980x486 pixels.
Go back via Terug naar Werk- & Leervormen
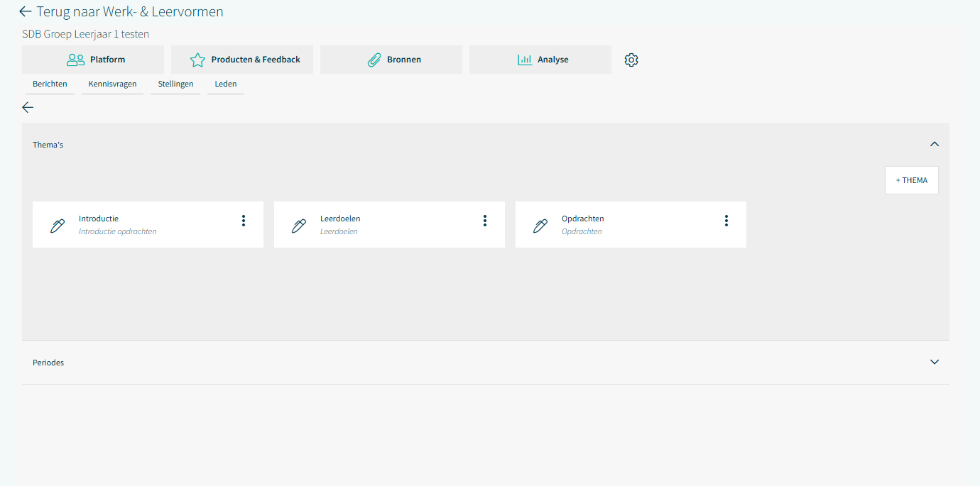[x=121, y=11]
